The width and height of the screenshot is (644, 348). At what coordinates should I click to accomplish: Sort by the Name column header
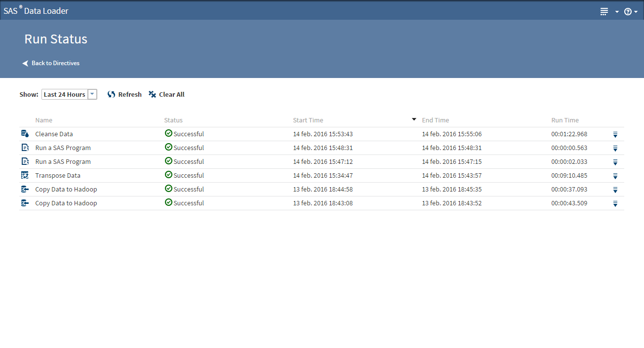(x=43, y=120)
